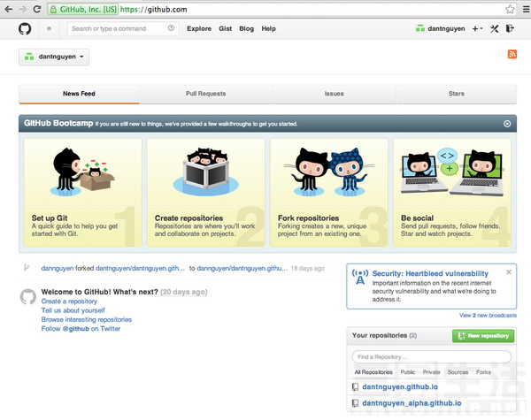Open the Create repositories guide card
The image size is (531, 420).
[x=206, y=192]
